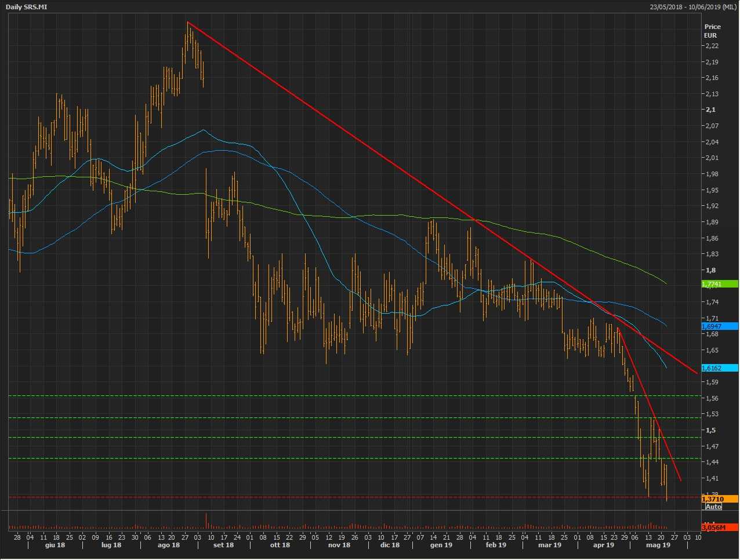
Task: Select the red 3,056M volume tag
Action: [719, 528]
